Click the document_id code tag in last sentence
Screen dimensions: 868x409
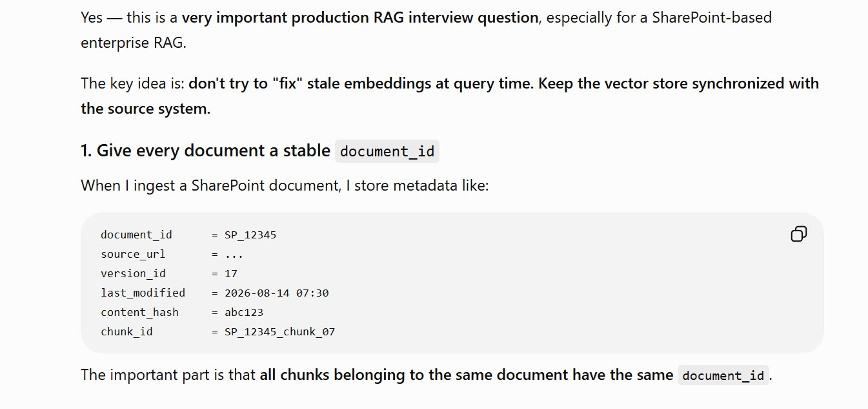723,375
